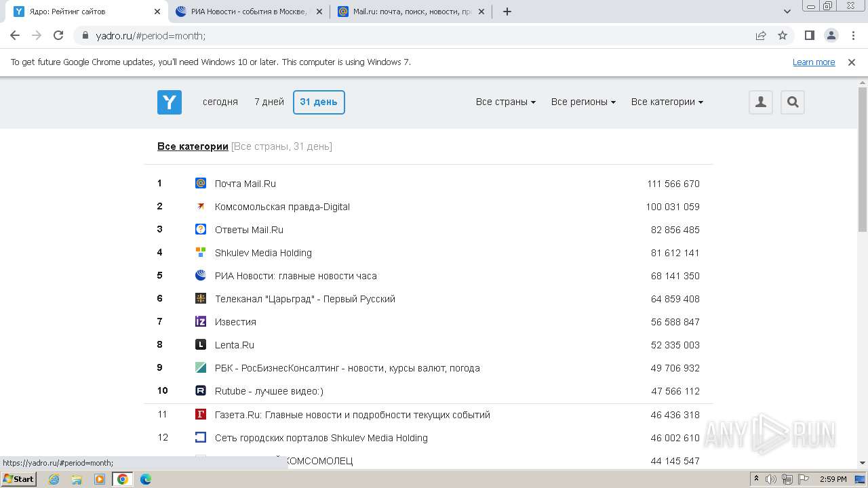868x488 pixels.
Task: Open the Почта Mail.Ru link
Action: [x=245, y=184]
